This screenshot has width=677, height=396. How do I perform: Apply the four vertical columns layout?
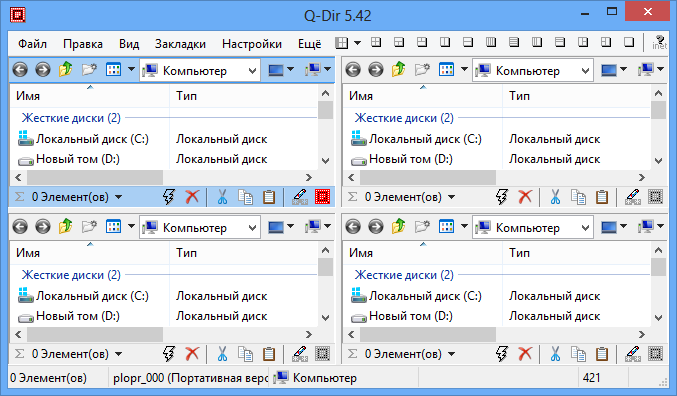(491, 42)
